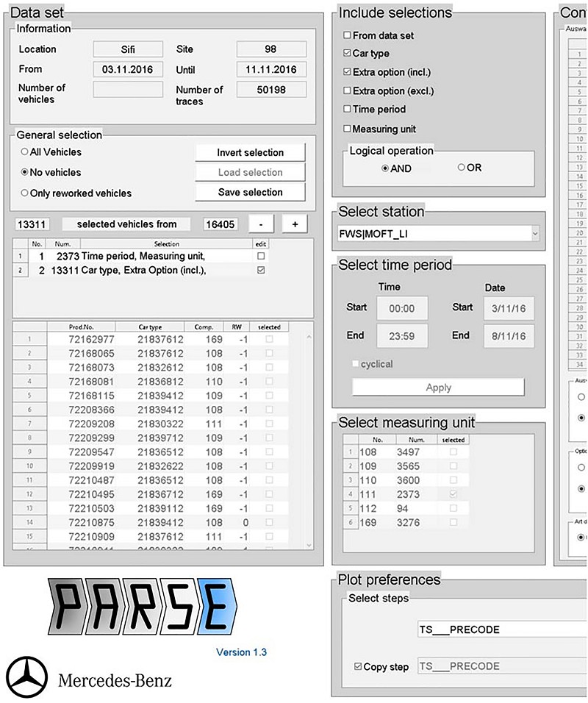
Task: Toggle edit checkbox for Car type selection
Action: pos(261,270)
